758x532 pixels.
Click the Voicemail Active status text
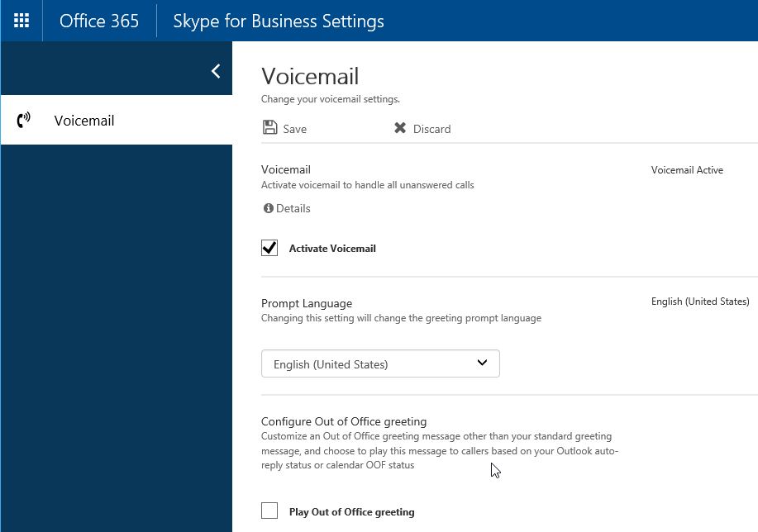[x=687, y=170]
